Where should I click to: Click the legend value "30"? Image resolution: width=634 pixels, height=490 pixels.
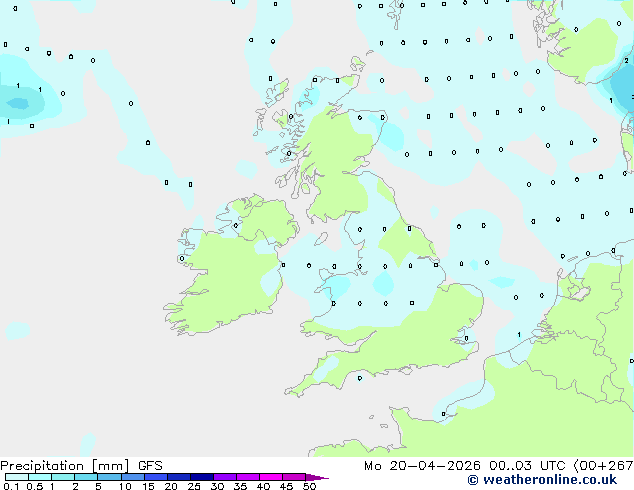(x=218, y=486)
